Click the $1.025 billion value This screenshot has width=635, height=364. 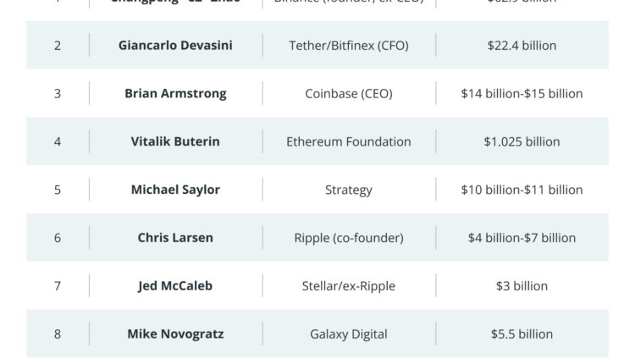522,142
